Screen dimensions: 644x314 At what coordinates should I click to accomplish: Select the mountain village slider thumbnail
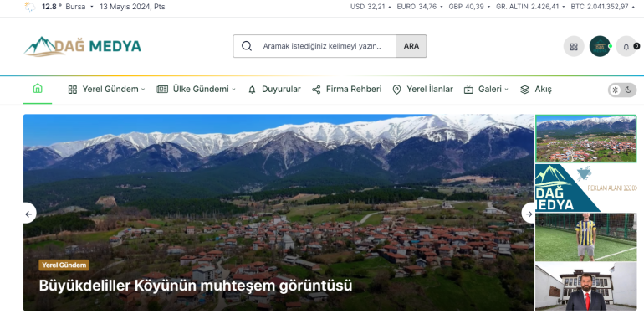[x=585, y=138]
